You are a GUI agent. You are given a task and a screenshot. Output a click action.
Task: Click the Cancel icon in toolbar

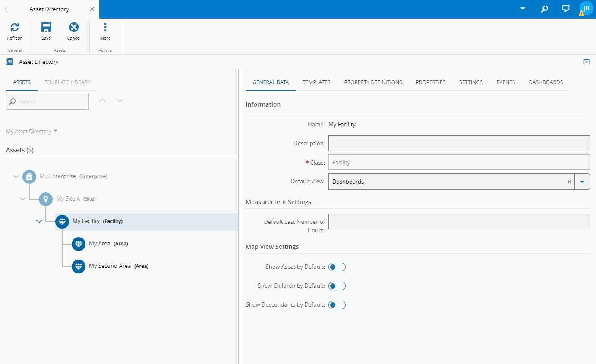point(74,28)
